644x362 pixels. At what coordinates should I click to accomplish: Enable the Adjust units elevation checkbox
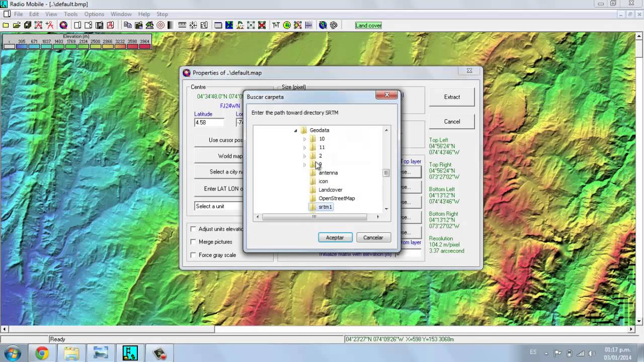(x=193, y=229)
